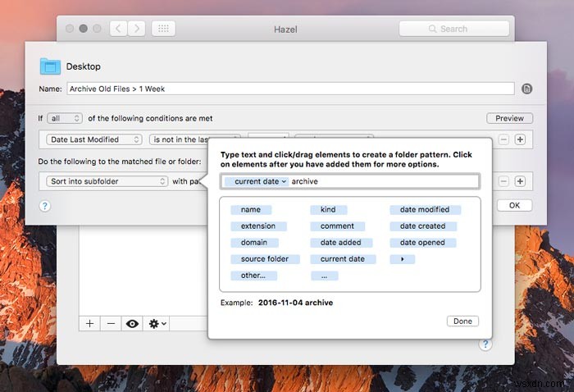Remove the condition row with minus button
Image resolution: width=574 pixels, height=392 pixels.
coord(503,139)
